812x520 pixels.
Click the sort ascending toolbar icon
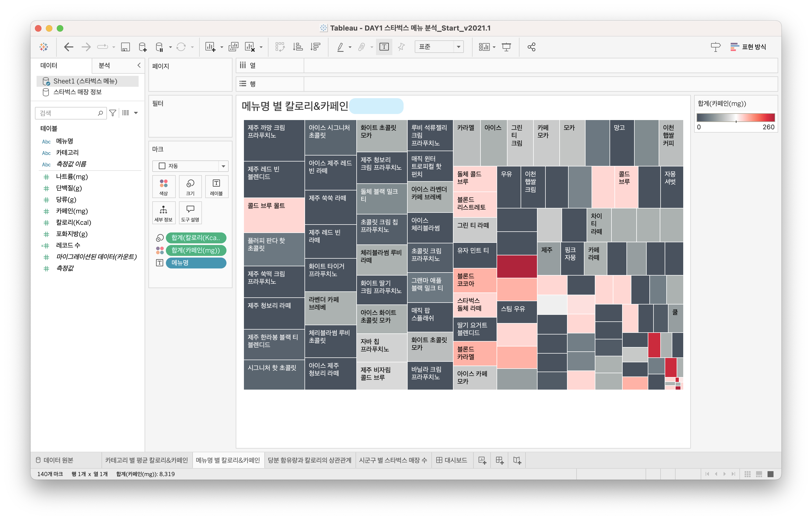click(297, 47)
